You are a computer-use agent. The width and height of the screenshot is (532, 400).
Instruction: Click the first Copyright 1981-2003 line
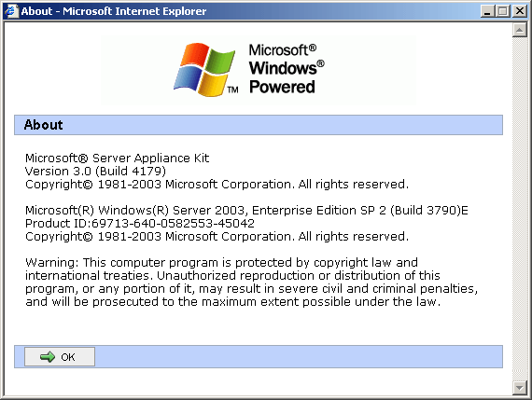pos(217,184)
